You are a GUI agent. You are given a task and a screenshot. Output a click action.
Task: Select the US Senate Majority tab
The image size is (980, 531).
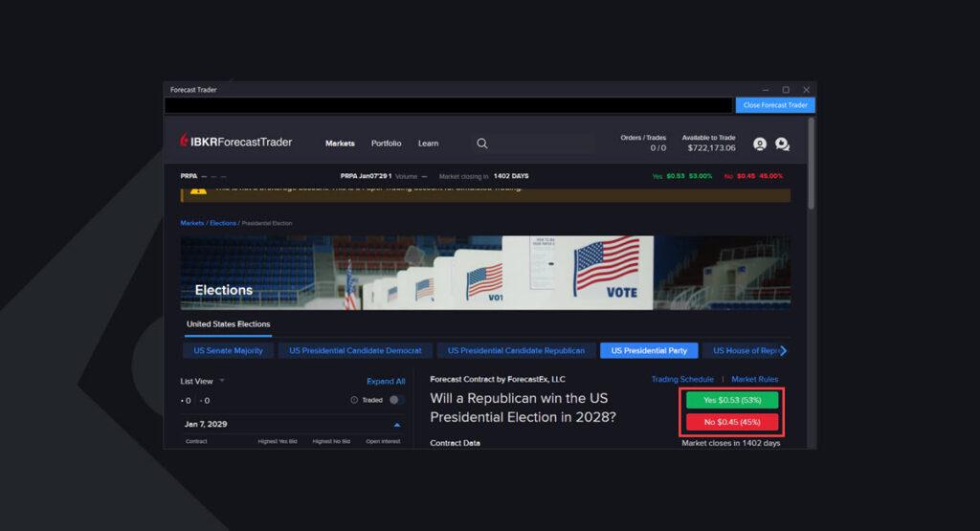[226, 351]
